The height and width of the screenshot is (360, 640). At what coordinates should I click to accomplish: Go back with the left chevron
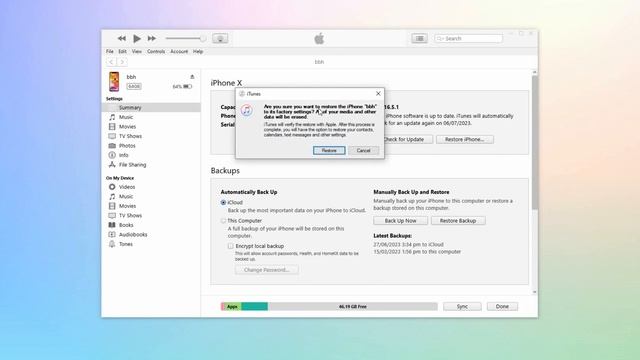pyautogui.click(x=111, y=62)
